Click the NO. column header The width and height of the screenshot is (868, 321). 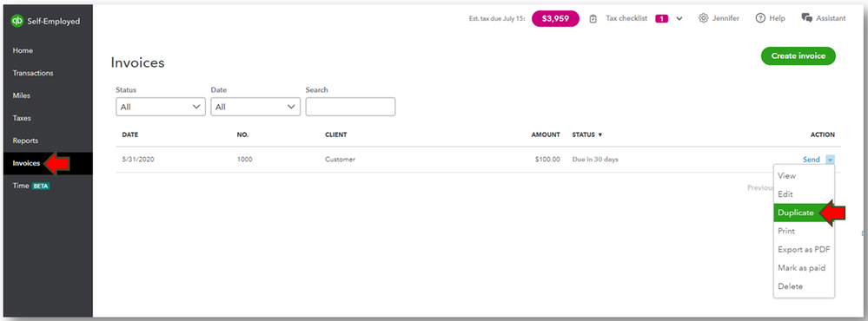(242, 134)
